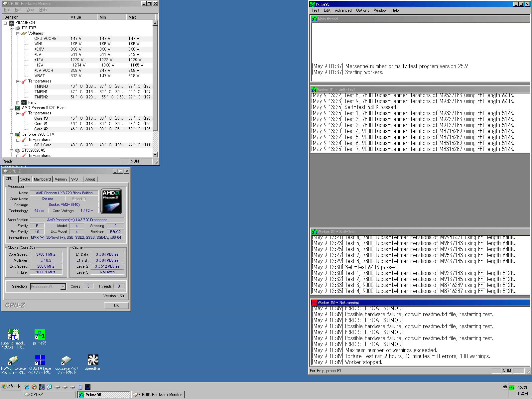Image resolution: width=532 pixels, height=399 pixels.
Task: Click the Worker #2 Self-Test window icon
Action: (x=314, y=232)
